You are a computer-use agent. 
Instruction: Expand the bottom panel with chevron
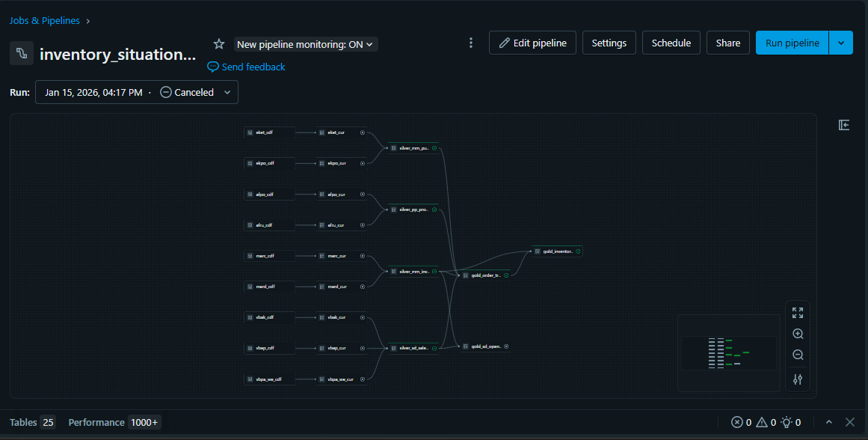(x=829, y=422)
